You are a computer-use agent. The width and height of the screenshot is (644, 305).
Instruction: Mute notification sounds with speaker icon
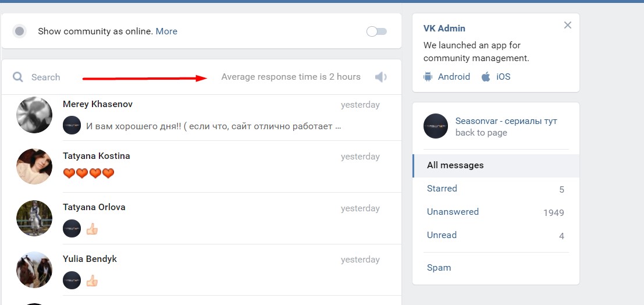coord(380,77)
